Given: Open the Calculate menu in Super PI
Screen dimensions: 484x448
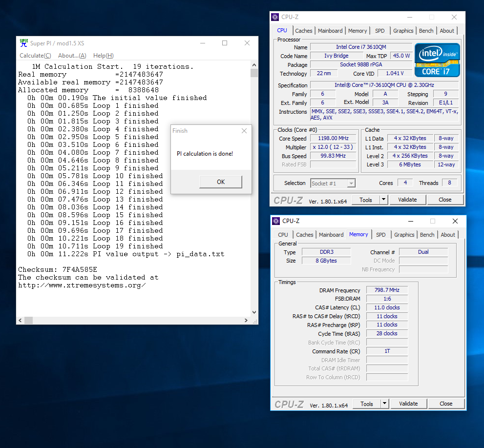Looking at the screenshot, I should (x=35, y=56).
